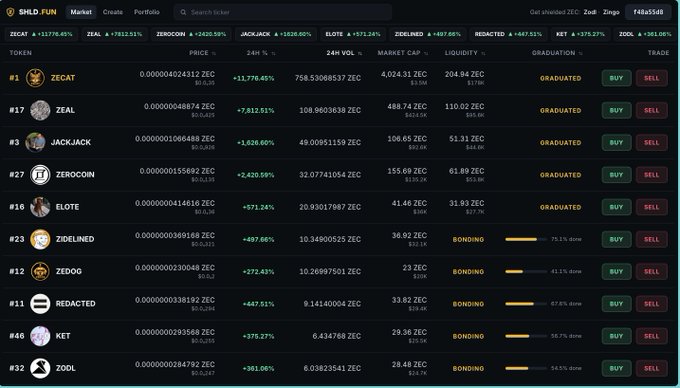
Task: Select ZEAL in the ticker strip
Action: [114, 34]
